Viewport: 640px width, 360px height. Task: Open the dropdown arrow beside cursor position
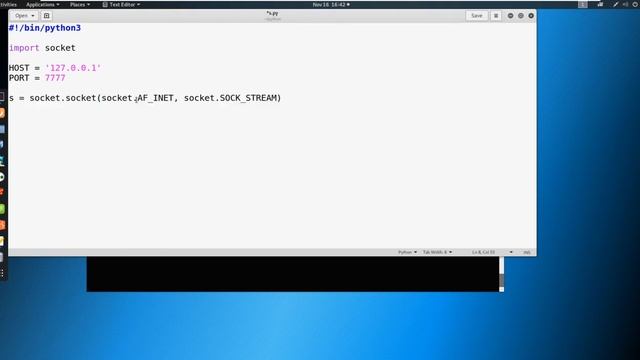[x=511, y=252]
